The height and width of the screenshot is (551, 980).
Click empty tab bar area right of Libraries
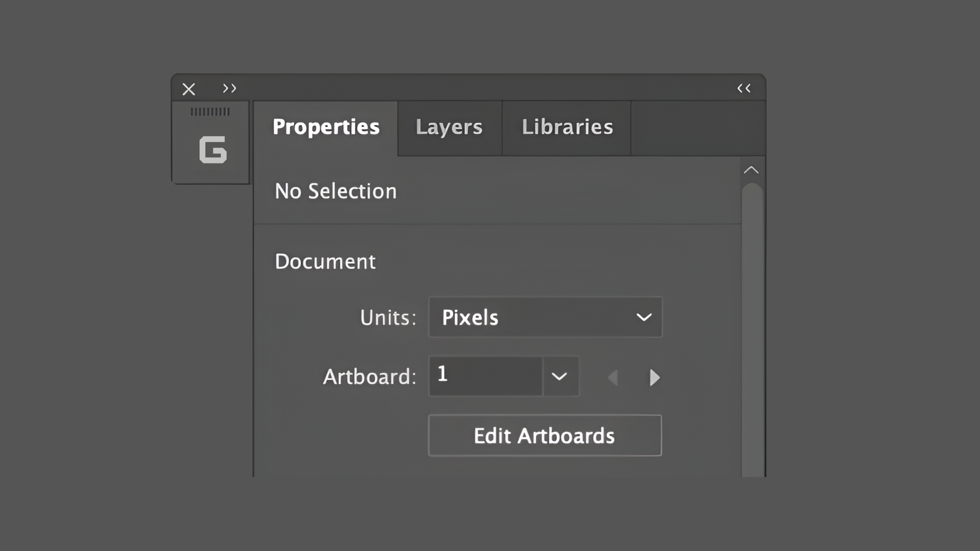(x=698, y=128)
